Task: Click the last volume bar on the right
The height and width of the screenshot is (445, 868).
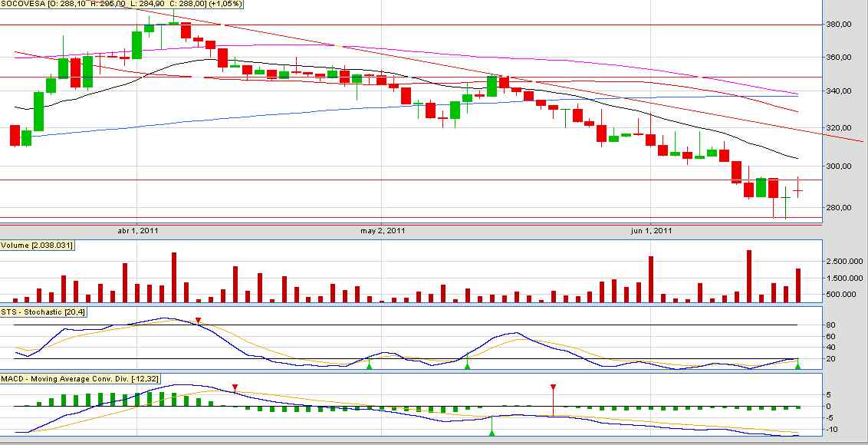Action: pos(797,285)
